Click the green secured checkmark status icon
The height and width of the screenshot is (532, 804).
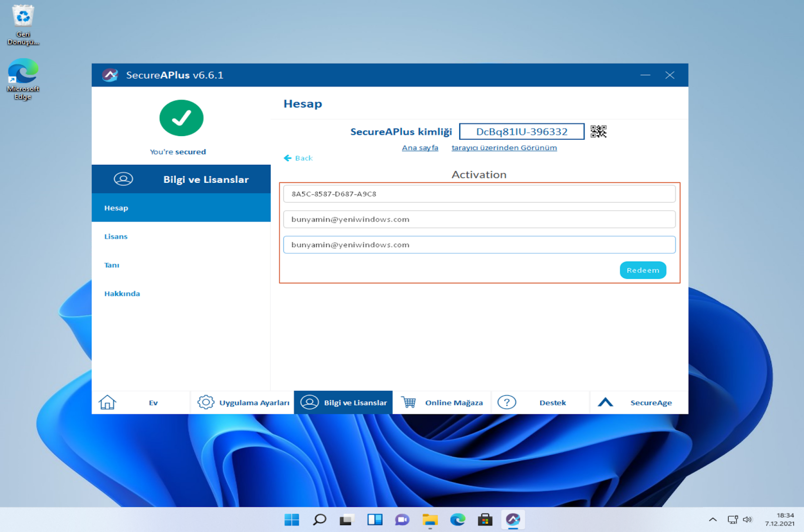(181, 118)
